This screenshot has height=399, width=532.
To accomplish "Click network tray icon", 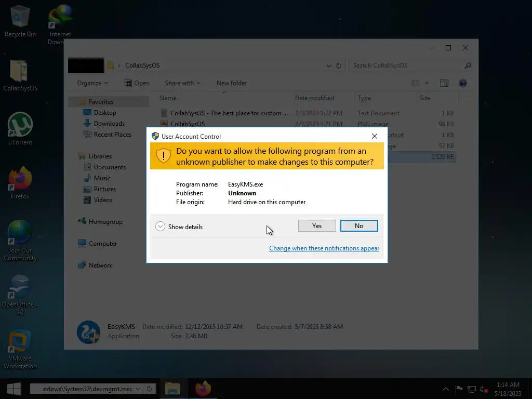I will [471, 389].
